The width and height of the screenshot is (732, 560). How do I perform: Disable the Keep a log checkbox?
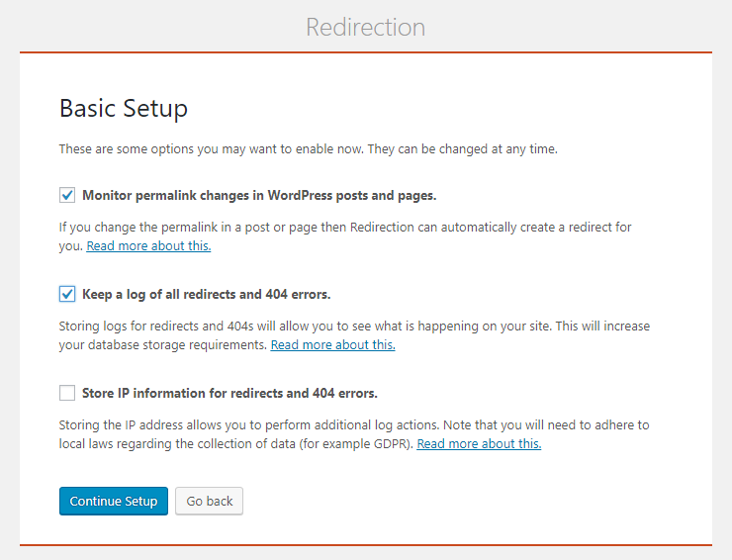(x=67, y=294)
